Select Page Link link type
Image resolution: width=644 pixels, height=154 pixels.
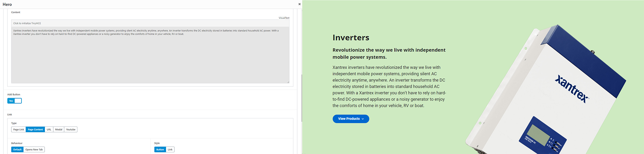pos(18,130)
